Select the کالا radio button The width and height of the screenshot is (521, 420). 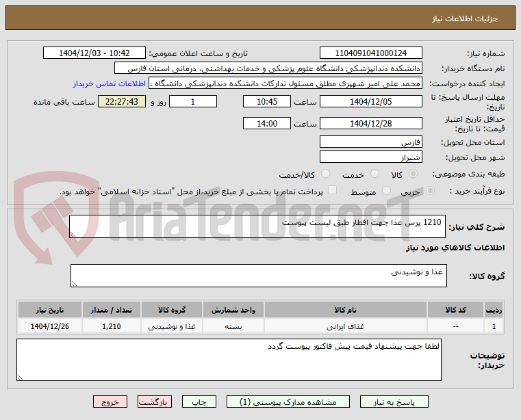click(x=414, y=174)
